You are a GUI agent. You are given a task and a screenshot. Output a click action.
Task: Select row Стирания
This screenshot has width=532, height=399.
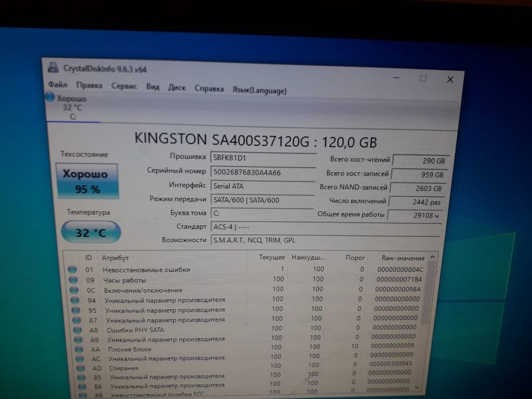(x=246, y=366)
